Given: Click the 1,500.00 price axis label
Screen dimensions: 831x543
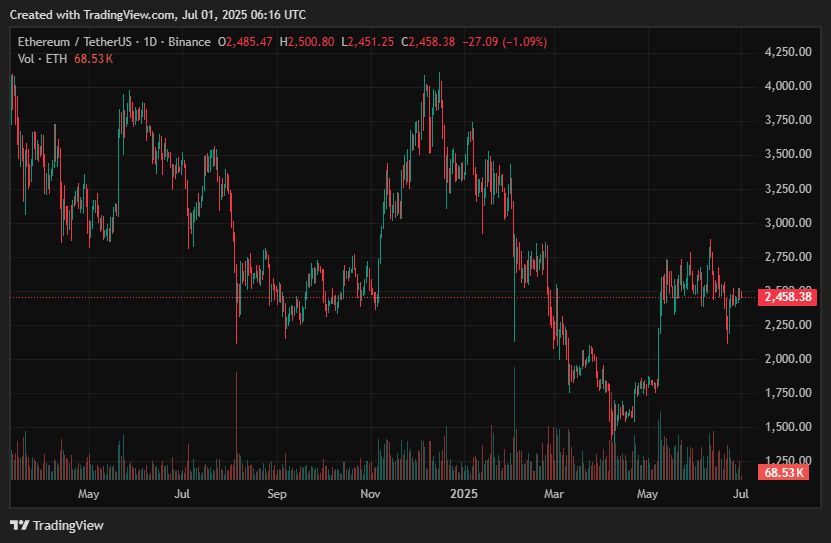Looking at the screenshot, I should point(786,427).
